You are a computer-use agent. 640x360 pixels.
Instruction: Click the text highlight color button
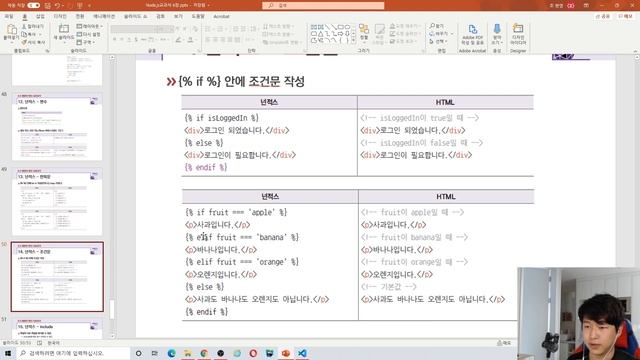coord(178,40)
